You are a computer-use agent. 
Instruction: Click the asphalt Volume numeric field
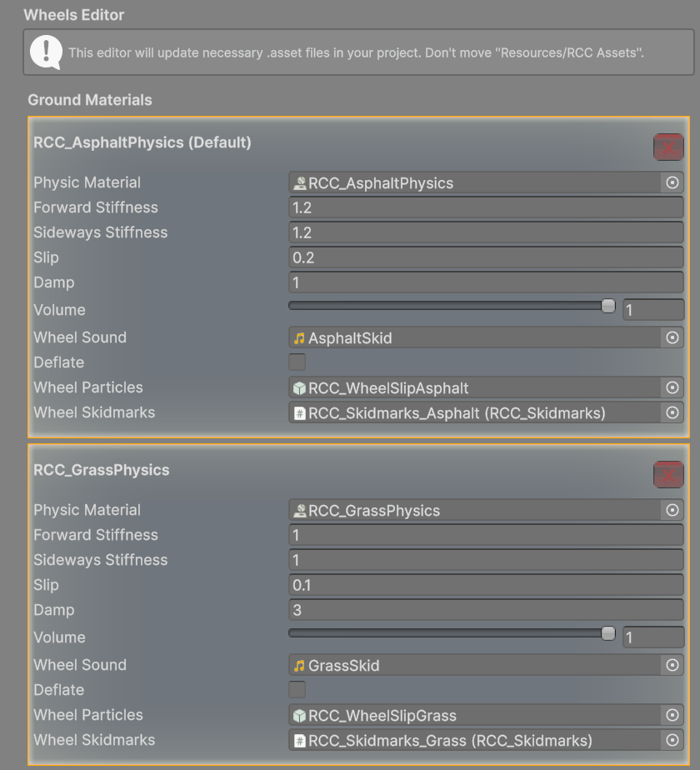click(653, 310)
